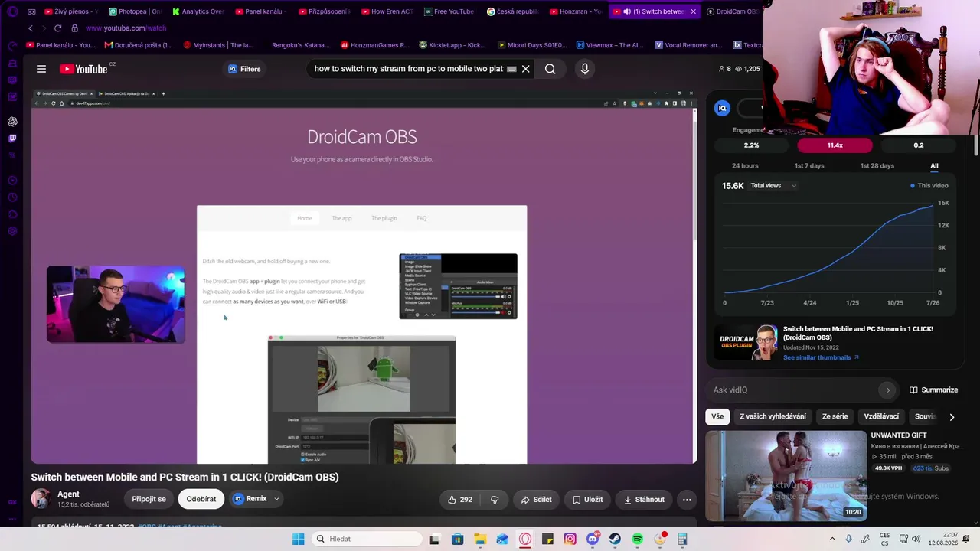This screenshot has width=980, height=551.
Task: Open Instagram from the taskbar
Action: coord(570,539)
